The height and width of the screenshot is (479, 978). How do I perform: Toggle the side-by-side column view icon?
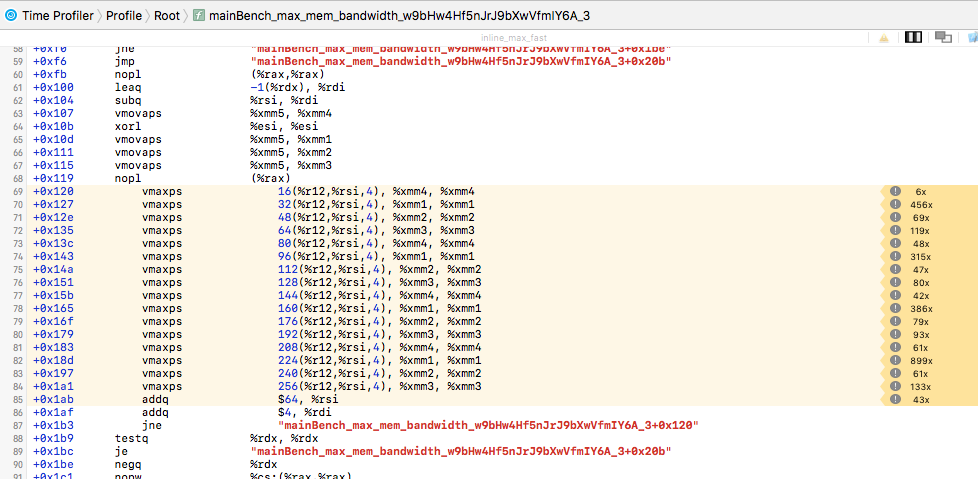click(913, 37)
